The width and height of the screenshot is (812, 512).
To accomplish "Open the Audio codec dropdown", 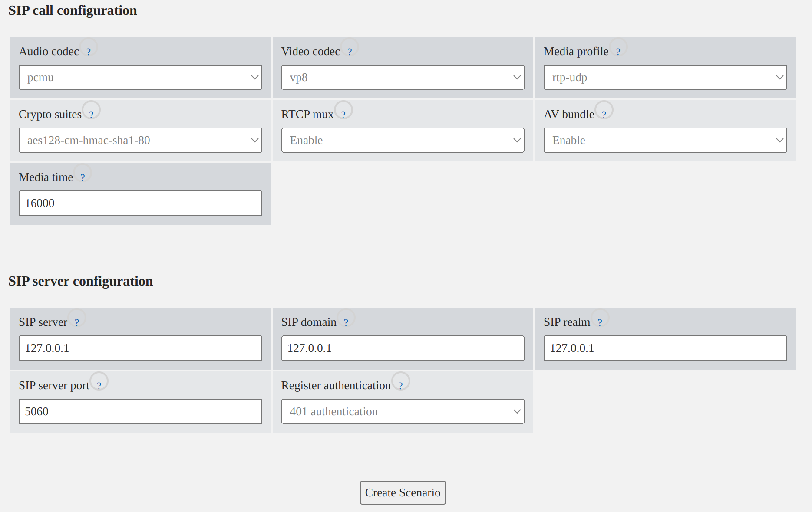I will [140, 77].
